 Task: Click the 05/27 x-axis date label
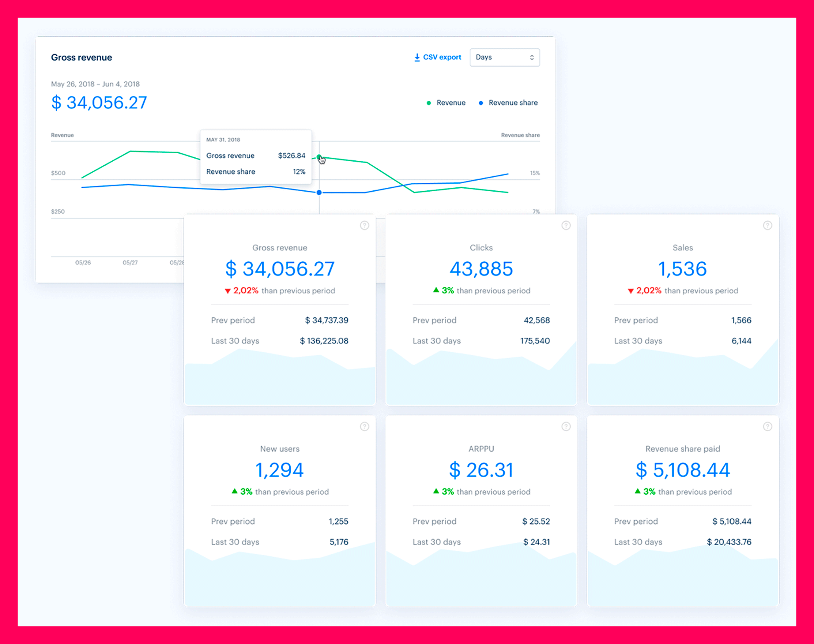click(x=130, y=262)
